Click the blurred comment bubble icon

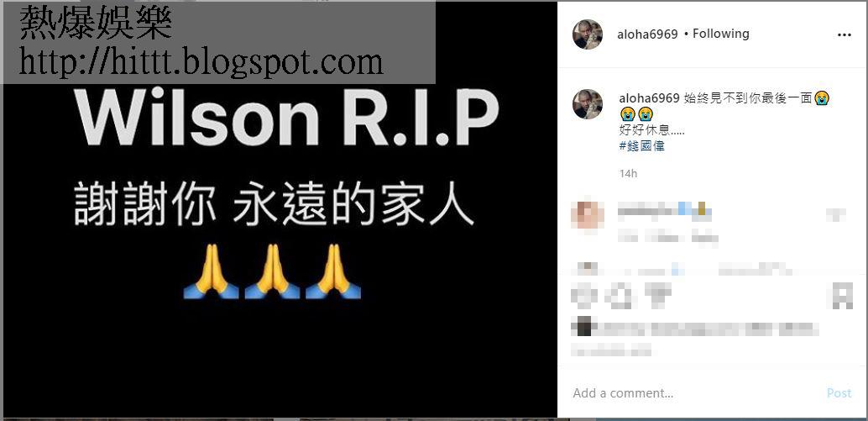(x=619, y=297)
